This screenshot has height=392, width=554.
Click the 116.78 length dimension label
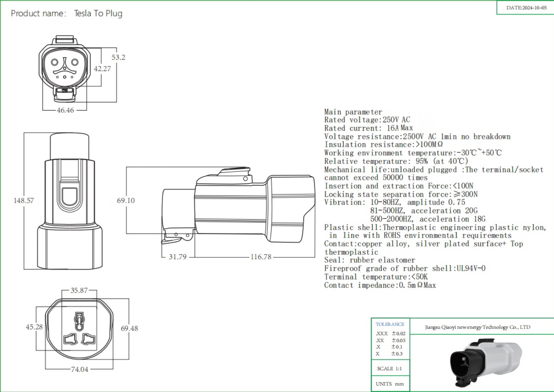tap(260, 257)
